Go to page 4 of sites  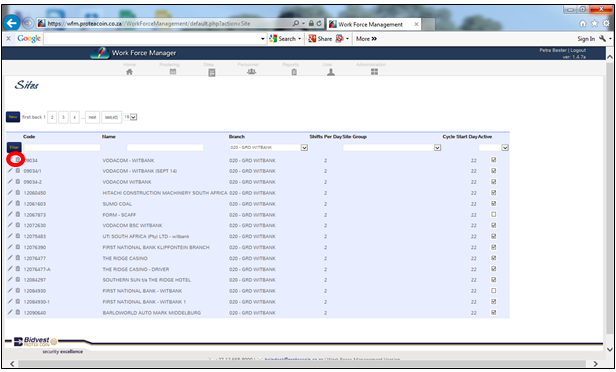click(75, 117)
